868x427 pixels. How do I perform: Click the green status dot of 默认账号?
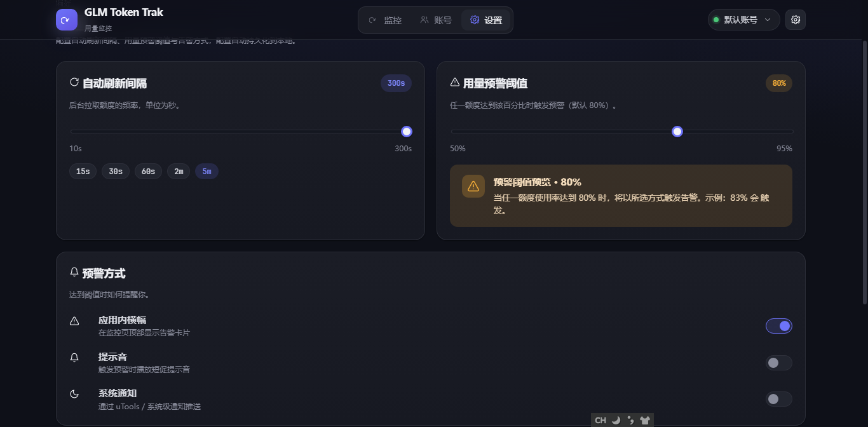pyautogui.click(x=716, y=20)
